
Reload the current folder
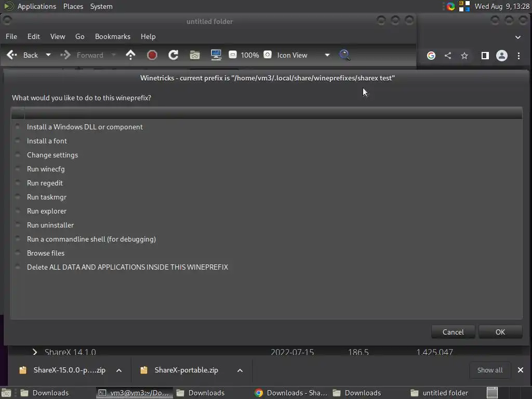174,55
